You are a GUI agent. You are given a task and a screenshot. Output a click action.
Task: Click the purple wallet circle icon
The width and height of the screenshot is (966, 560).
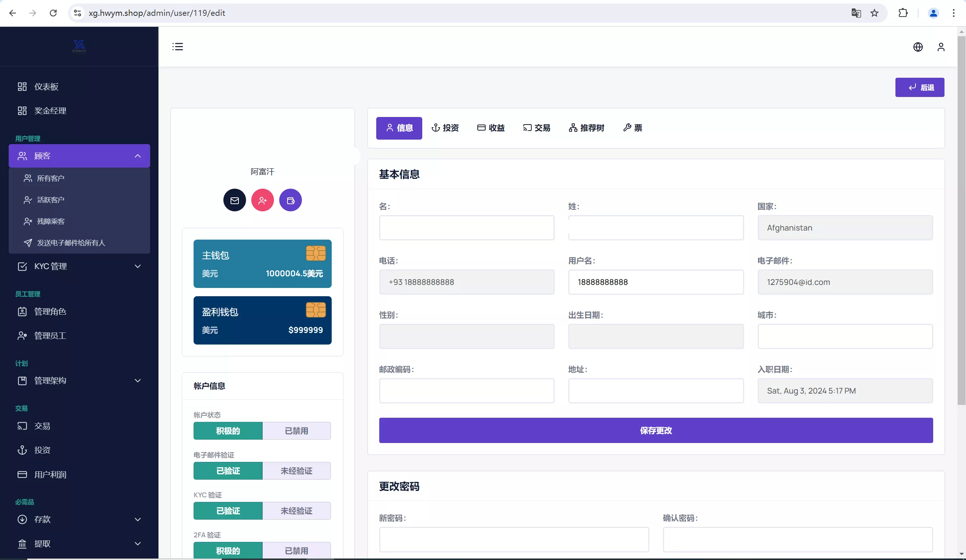point(291,200)
